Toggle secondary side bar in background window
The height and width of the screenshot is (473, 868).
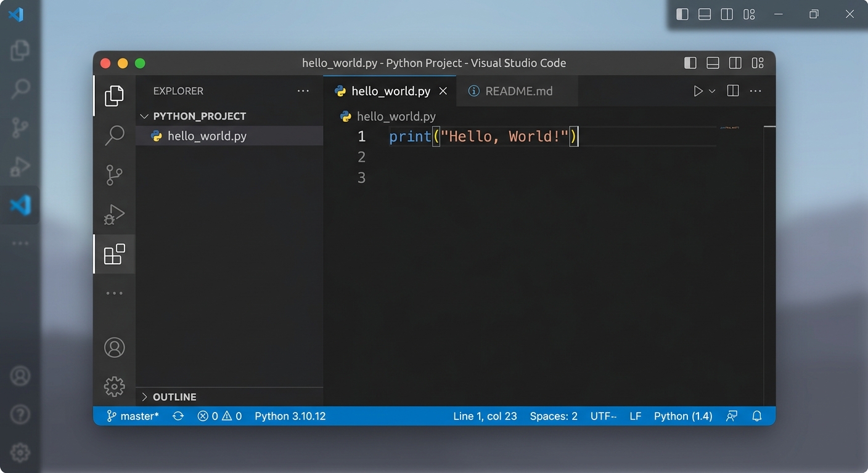click(x=727, y=14)
